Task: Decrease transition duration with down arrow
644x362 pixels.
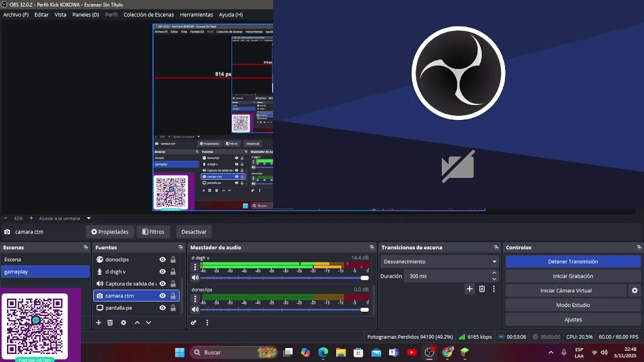Action: click(x=494, y=279)
